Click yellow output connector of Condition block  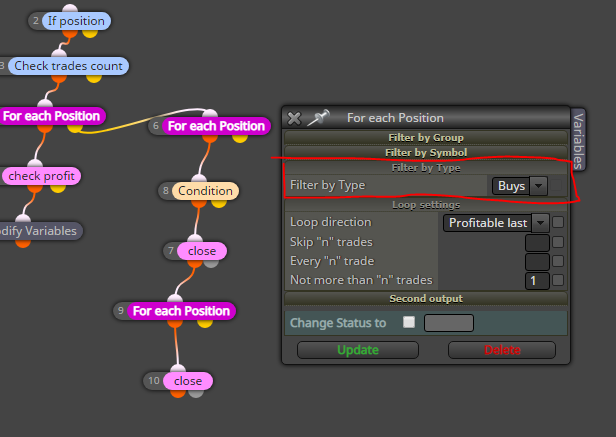pos(219,202)
